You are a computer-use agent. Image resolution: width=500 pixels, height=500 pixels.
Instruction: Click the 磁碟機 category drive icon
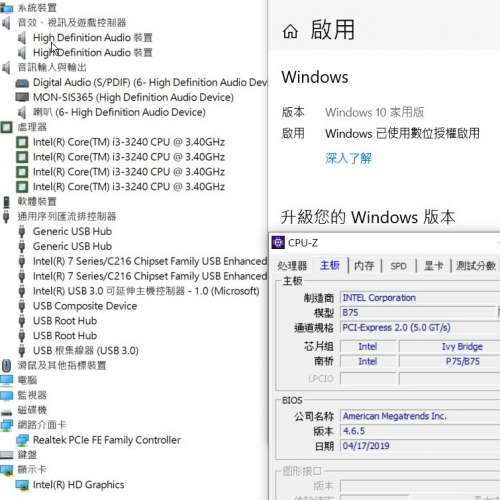pos(6,412)
